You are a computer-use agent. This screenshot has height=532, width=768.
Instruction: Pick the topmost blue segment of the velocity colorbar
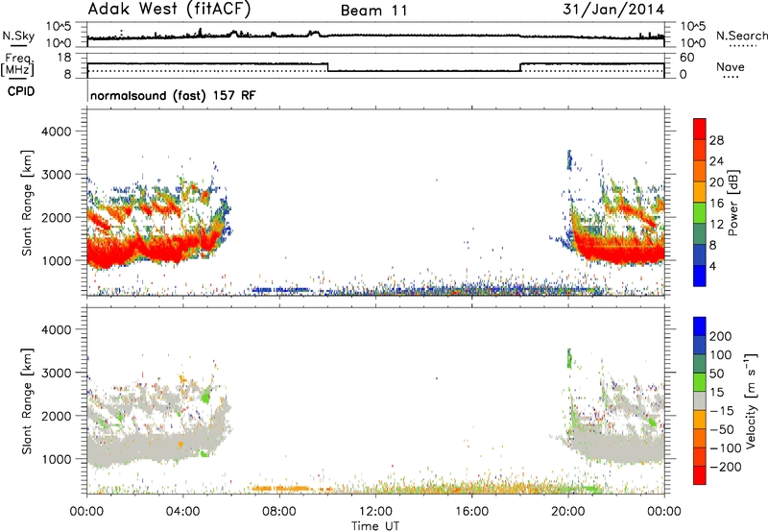click(x=700, y=326)
